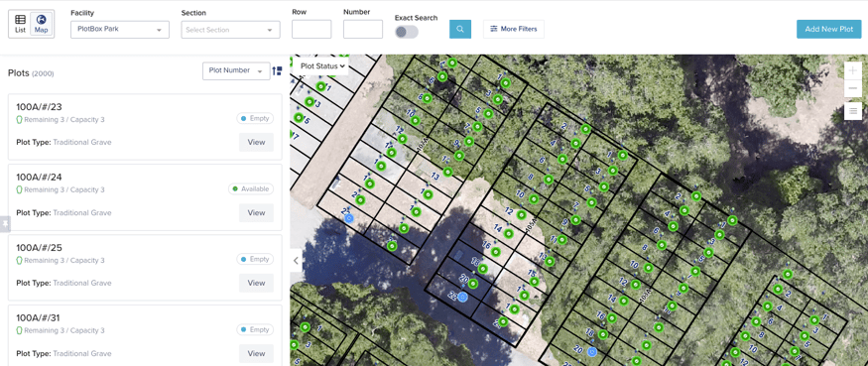Open More Filters
The image size is (868, 366).
click(x=514, y=29)
